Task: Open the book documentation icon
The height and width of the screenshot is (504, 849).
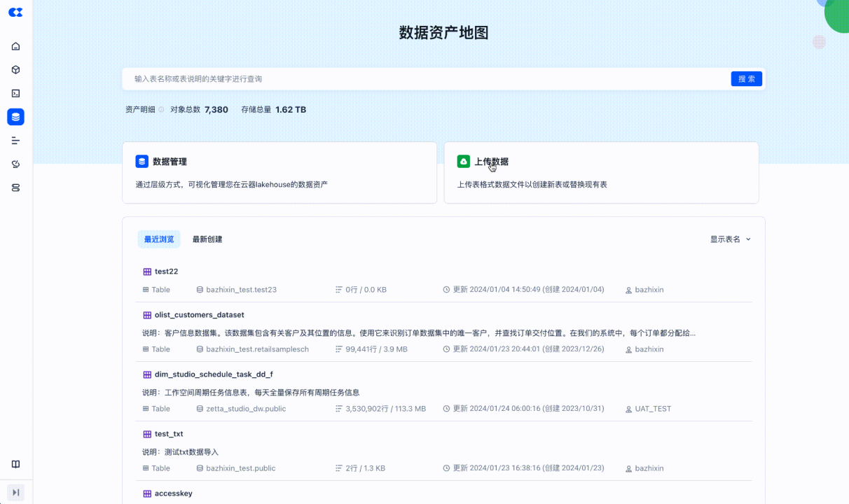Action: 15,464
